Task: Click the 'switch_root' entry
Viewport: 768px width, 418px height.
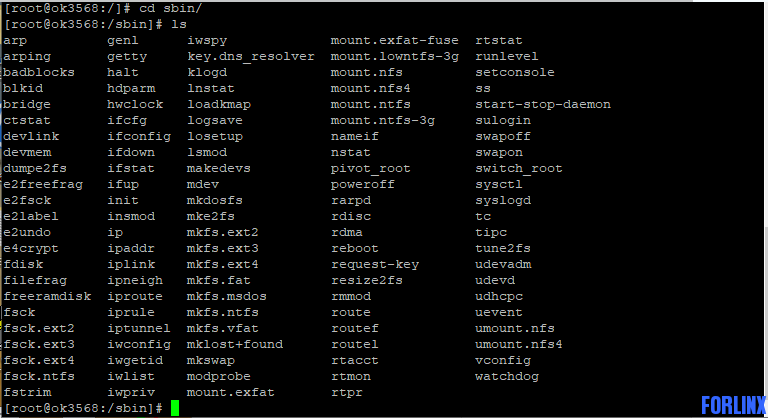Action: coord(519,168)
